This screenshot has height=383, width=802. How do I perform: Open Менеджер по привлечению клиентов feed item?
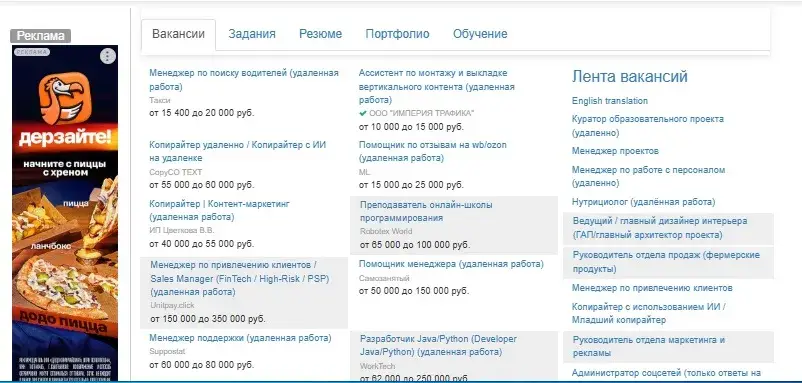pos(652,288)
